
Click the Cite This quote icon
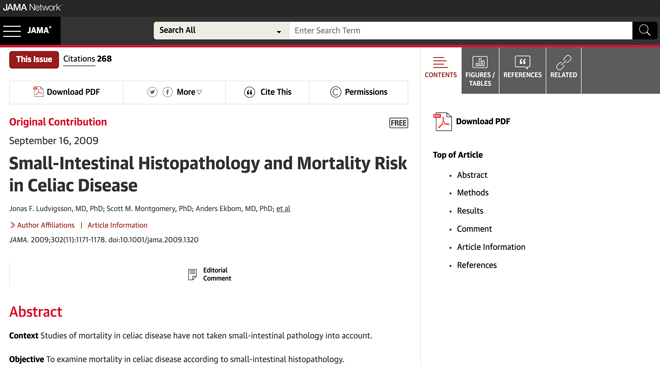[x=250, y=92]
